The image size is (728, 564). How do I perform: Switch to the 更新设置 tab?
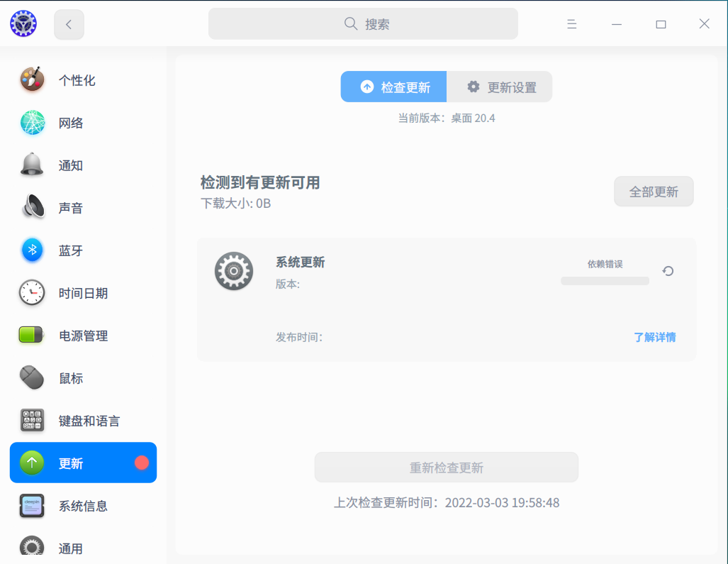pyautogui.click(x=500, y=86)
